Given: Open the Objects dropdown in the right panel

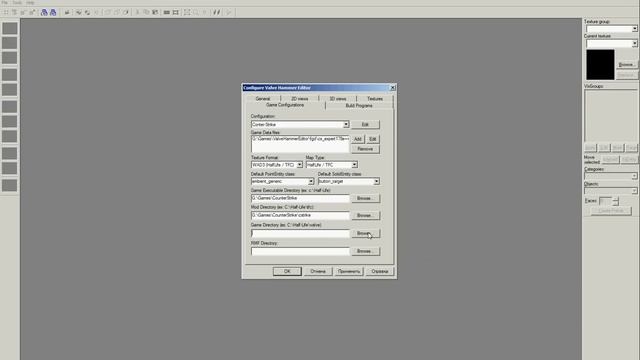Looking at the screenshot, I should [611, 191].
